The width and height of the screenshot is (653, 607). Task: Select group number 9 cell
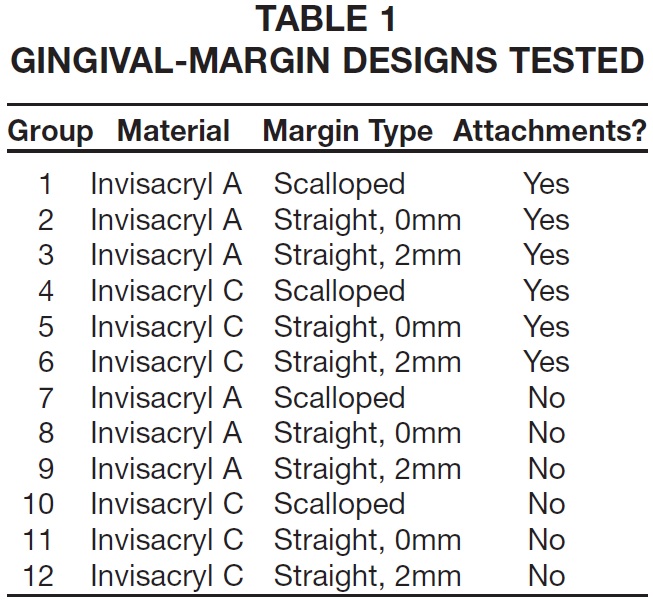[45, 469]
